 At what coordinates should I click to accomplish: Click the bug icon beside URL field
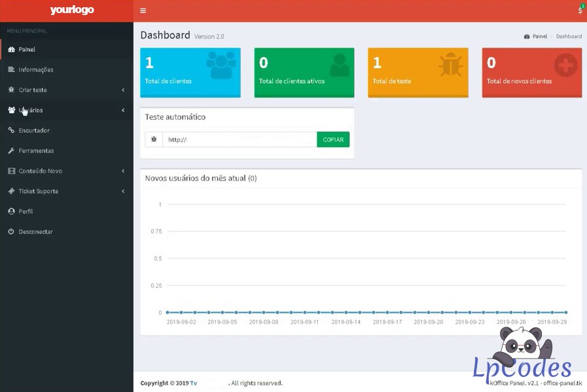(154, 139)
